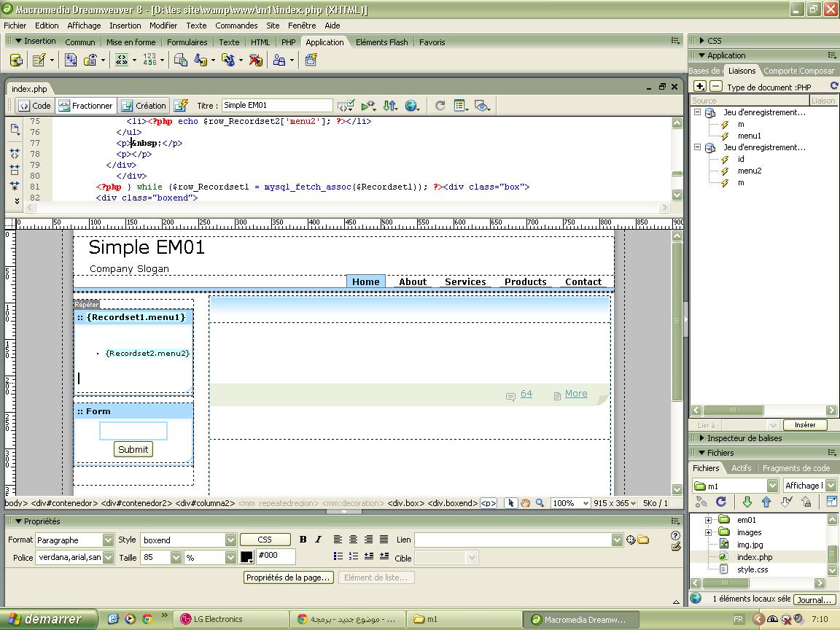Click the plus icon to add binding
This screenshot has height=630, width=840.
pos(700,86)
